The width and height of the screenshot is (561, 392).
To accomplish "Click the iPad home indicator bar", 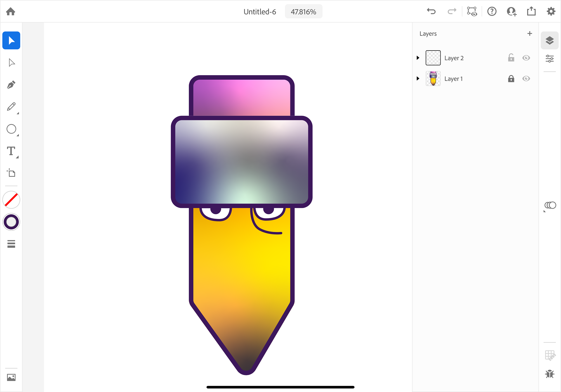I will pos(280,387).
